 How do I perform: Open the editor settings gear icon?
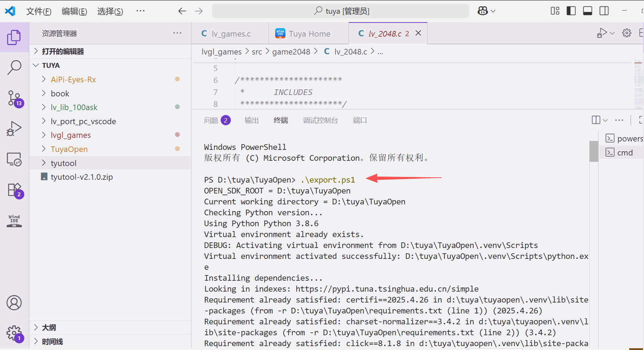click(627, 33)
